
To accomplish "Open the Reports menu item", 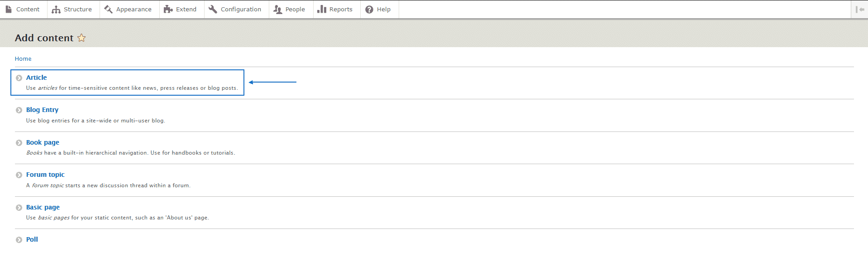I will pos(340,10).
